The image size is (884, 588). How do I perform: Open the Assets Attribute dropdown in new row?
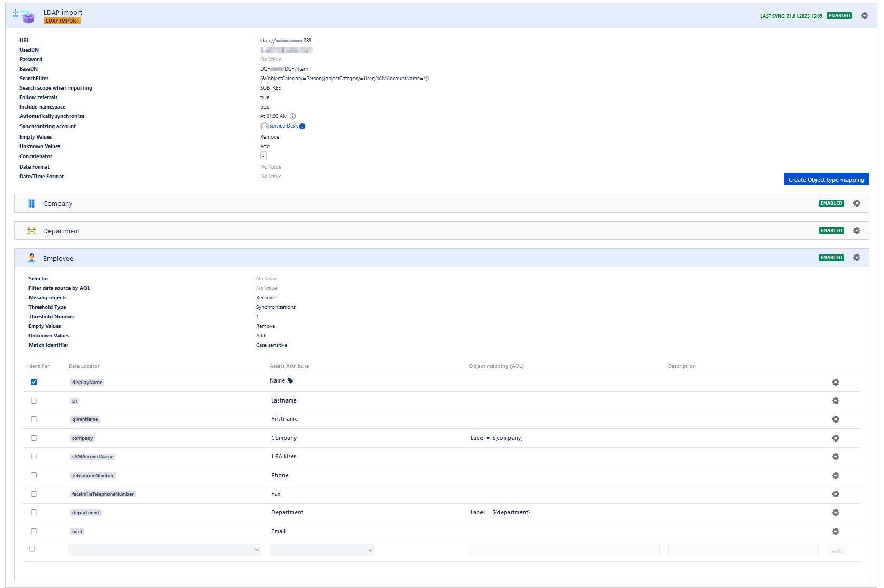322,550
